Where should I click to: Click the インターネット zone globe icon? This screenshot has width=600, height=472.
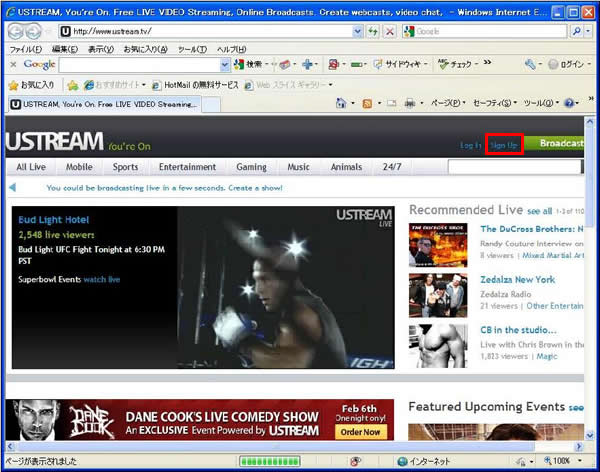pos(402,461)
